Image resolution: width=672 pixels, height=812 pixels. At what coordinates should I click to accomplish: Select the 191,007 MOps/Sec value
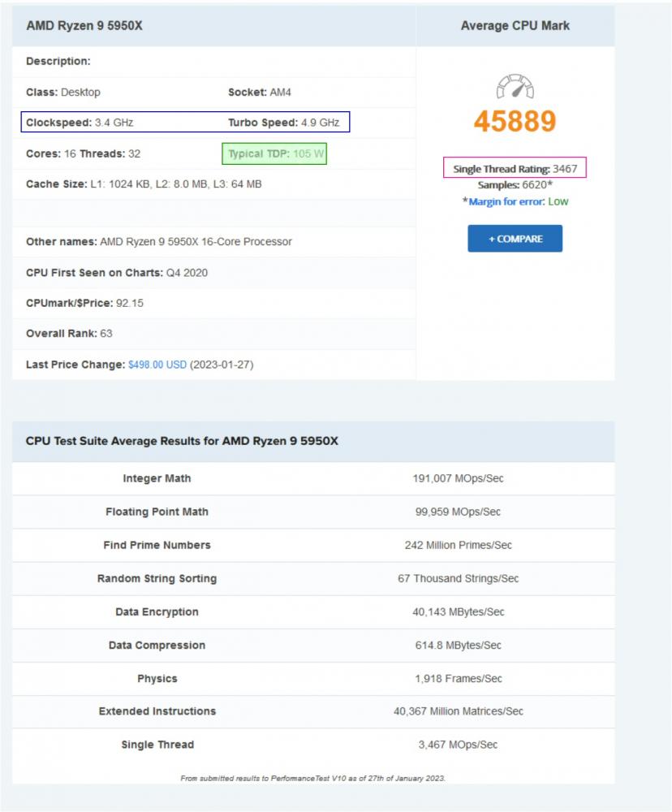click(459, 478)
